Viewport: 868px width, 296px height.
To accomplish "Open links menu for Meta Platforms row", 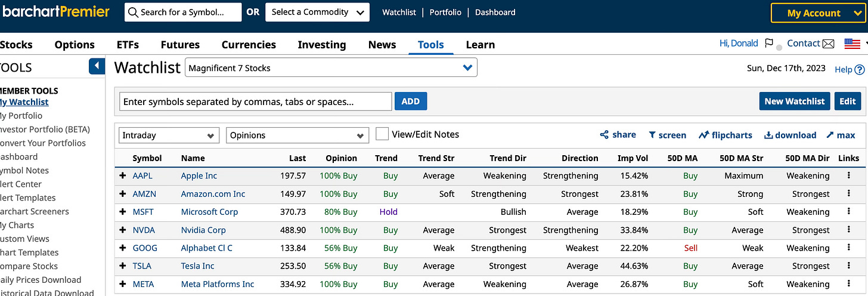I will click(x=848, y=283).
